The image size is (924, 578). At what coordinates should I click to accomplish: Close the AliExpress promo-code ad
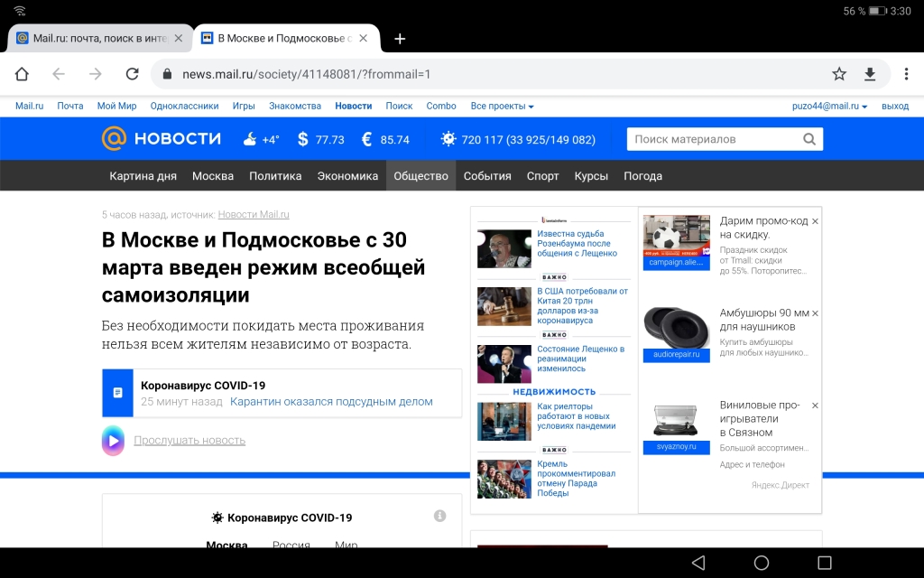click(815, 221)
